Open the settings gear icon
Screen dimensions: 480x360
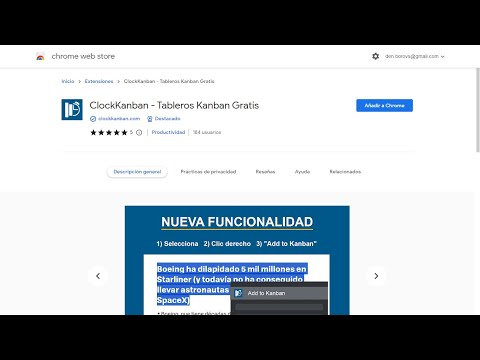[x=375, y=56]
